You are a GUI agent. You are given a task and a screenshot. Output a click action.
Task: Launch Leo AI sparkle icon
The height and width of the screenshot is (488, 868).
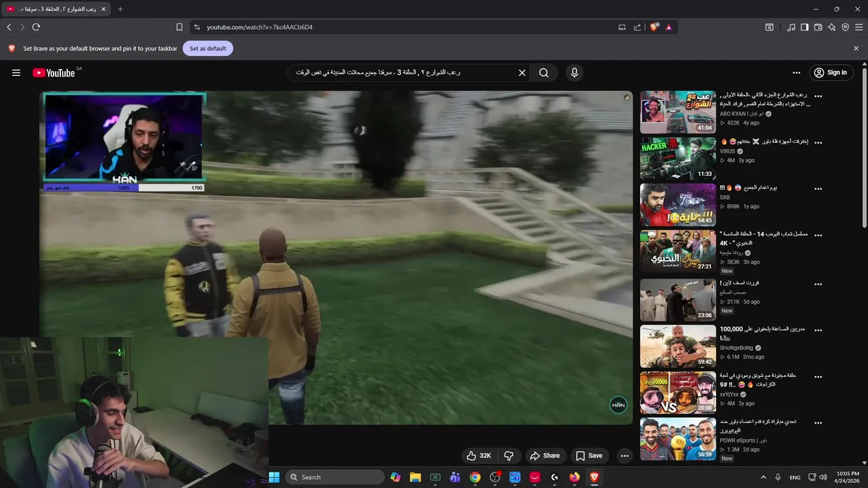pos(831,27)
